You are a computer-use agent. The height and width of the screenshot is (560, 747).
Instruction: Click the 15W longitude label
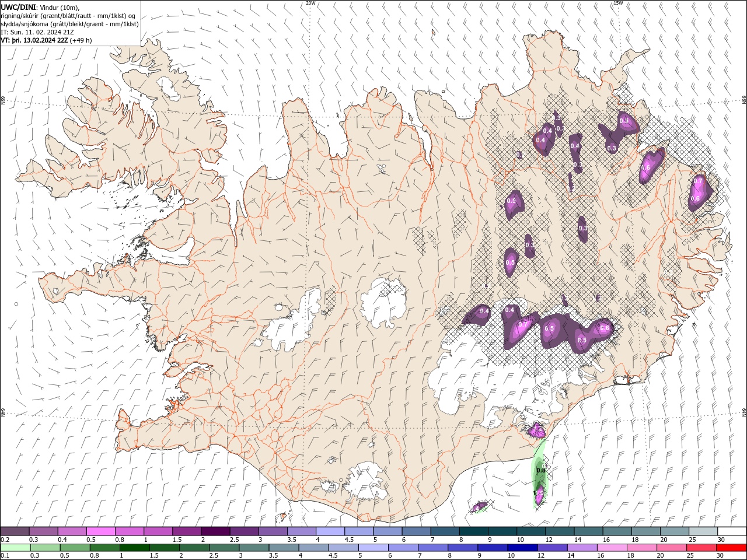tap(617, 3)
